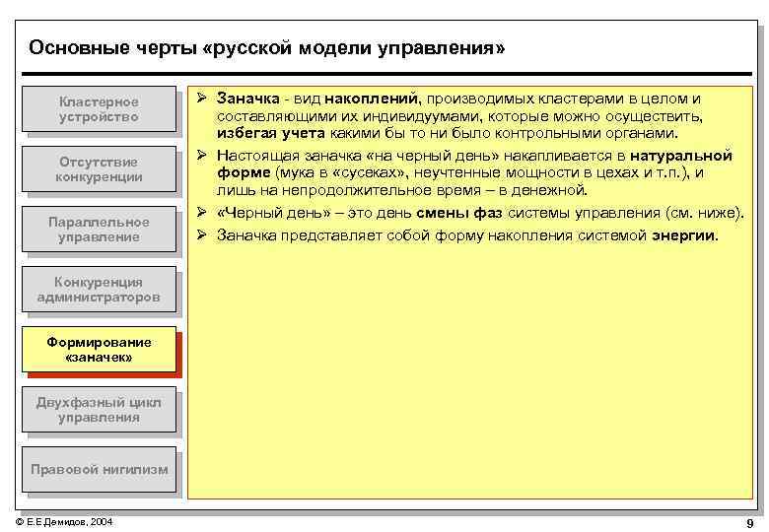Open the 'Отсутствие конкуренции' section
Image resolution: width=769 pixels, height=532 pixels.
tap(99, 169)
